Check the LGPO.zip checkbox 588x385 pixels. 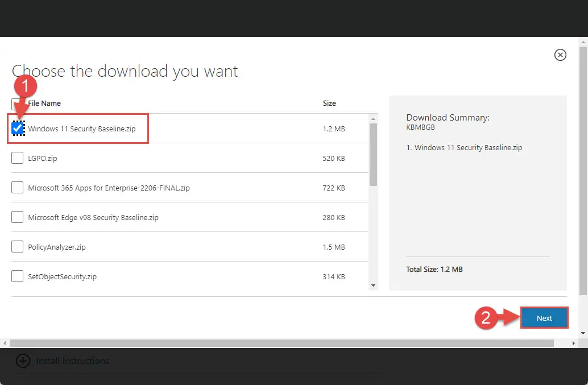17,158
